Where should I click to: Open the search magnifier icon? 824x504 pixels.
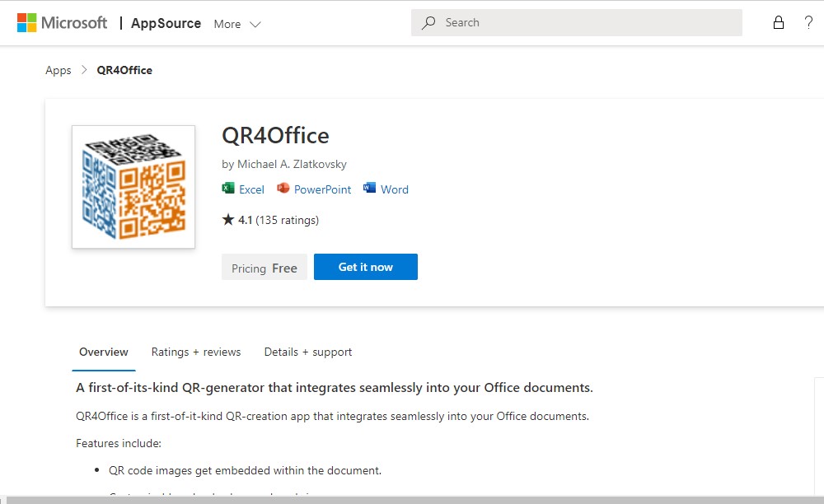[x=428, y=22]
